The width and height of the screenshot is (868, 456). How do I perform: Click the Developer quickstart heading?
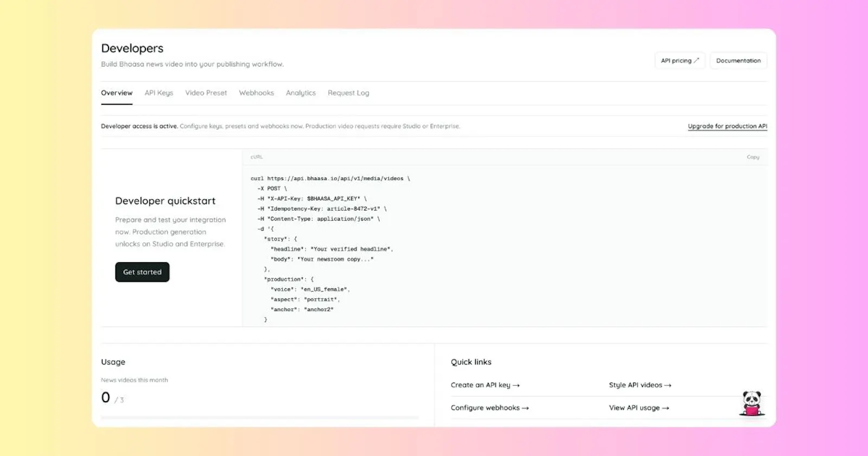pos(165,201)
